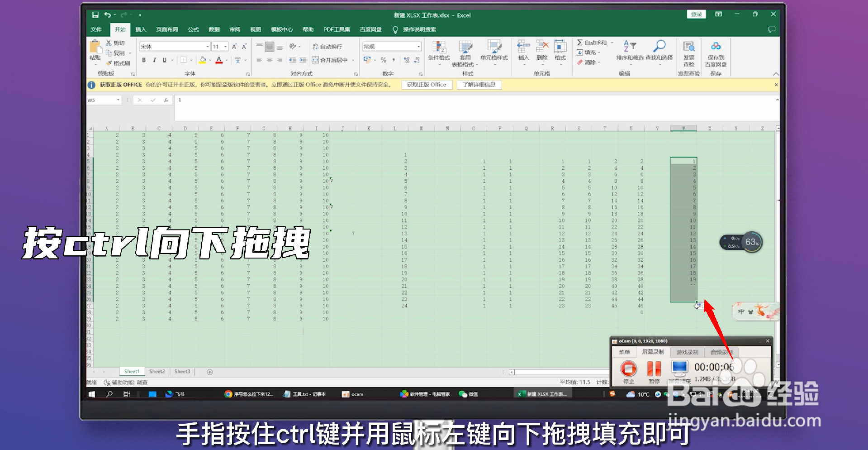Pause recording in the oCam recorder
This screenshot has height=450, width=868.
(x=654, y=369)
